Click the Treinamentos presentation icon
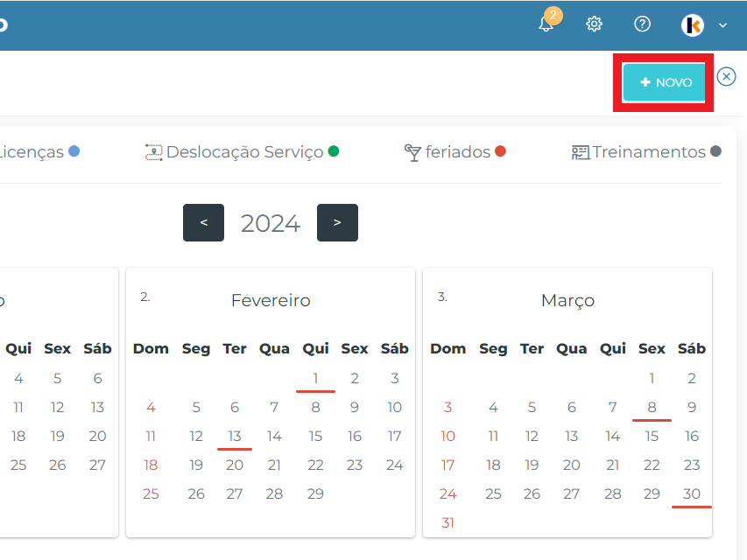747x560 pixels. click(x=581, y=152)
